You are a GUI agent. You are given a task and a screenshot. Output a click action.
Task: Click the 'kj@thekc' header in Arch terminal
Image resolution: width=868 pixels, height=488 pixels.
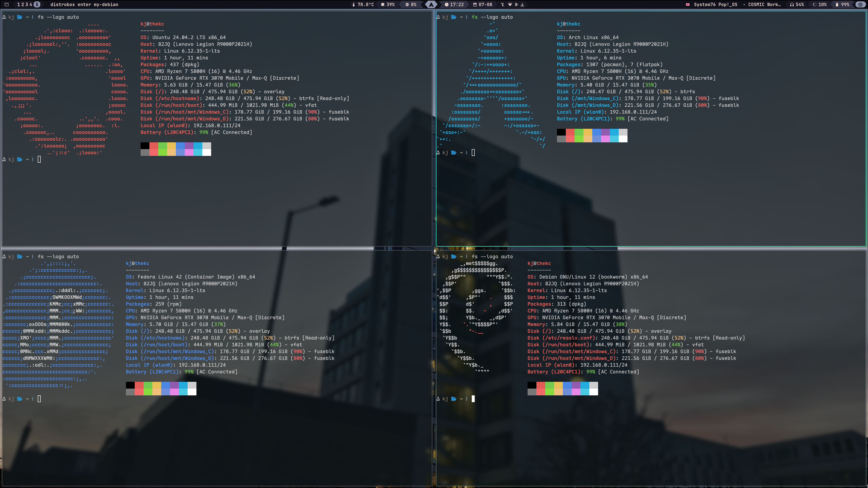[568, 24]
